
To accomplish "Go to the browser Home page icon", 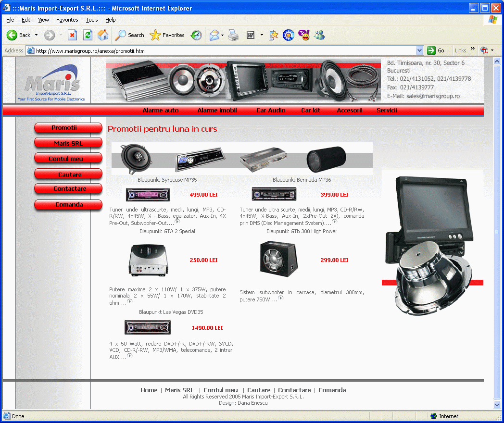I will [x=103, y=35].
